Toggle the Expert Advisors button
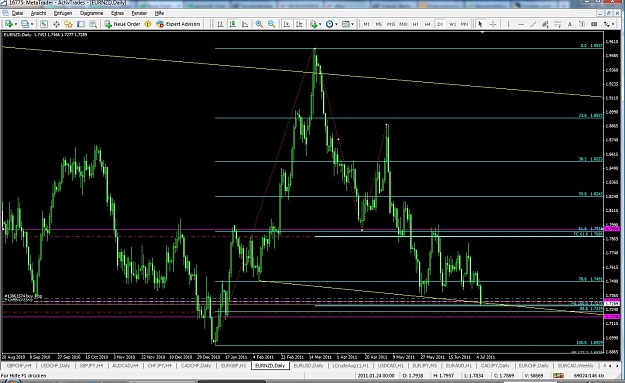 pyautogui.click(x=178, y=24)
